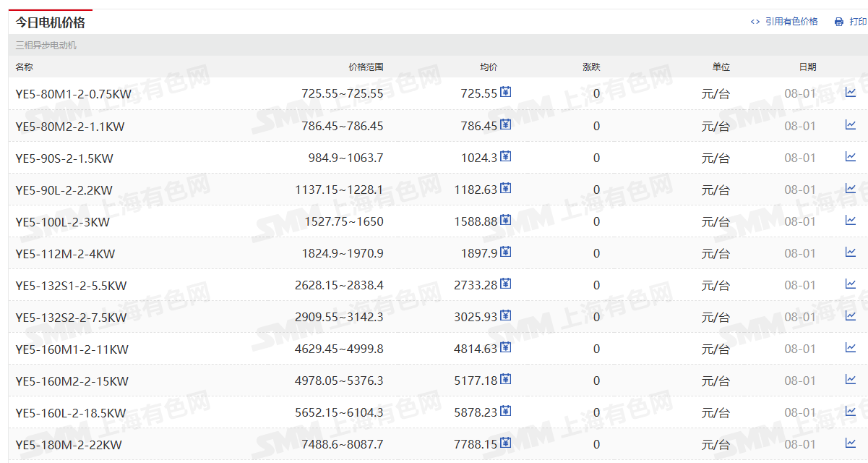Image resolution: width=868 pixels, height=463 pixels.
Task: Open price chart for YE5-90S-2-1.5KW
Action: (x=851, y=156)
